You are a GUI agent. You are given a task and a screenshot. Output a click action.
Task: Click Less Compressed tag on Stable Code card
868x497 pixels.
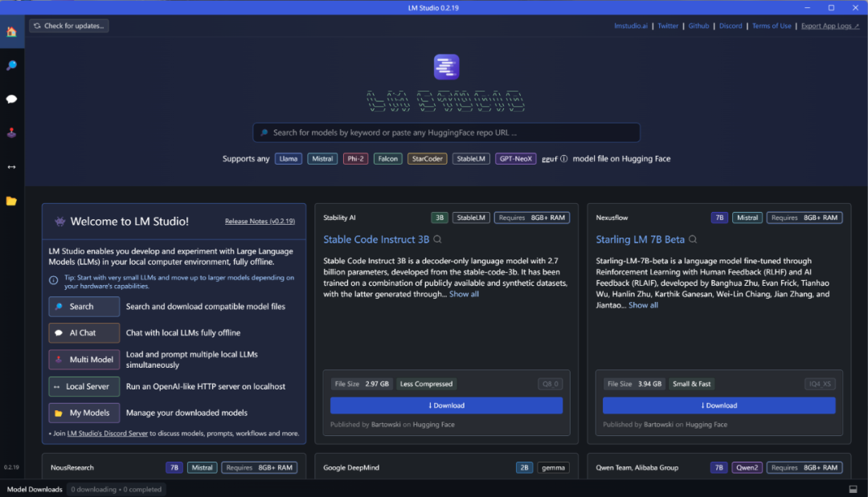point(426,384)
